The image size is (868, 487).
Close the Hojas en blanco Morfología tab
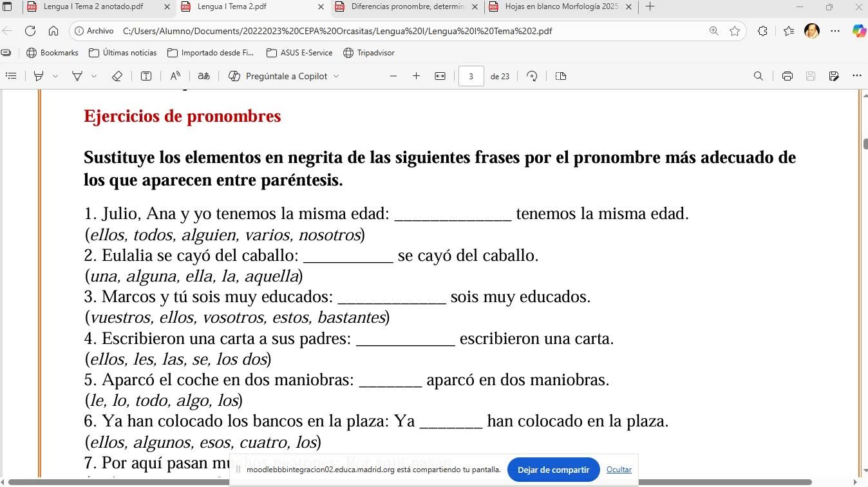pos(628,6)
